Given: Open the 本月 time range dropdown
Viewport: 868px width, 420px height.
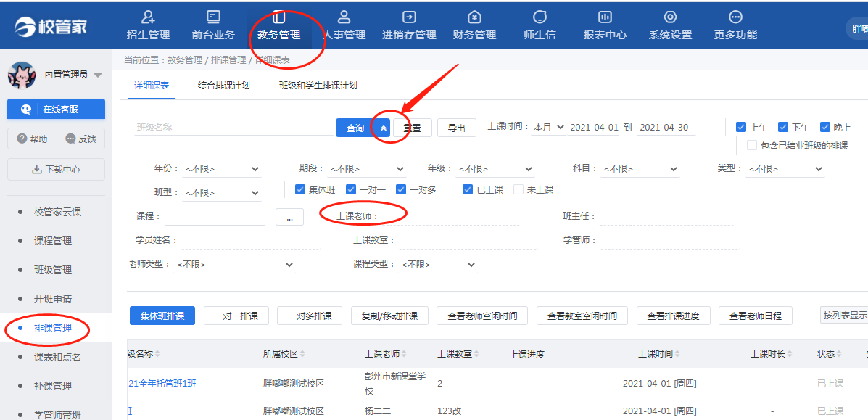Looking at the screenshot, I should point(549,128).
